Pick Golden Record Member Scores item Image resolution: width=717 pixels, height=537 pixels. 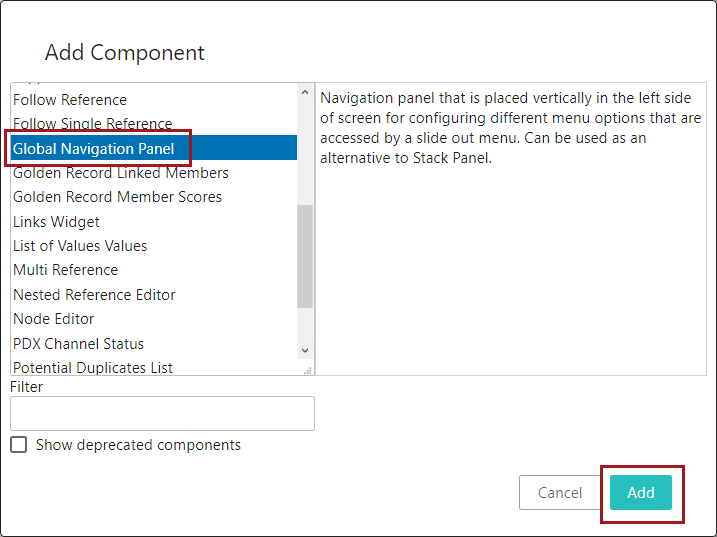pyautogui.click(x=118, y=197)
